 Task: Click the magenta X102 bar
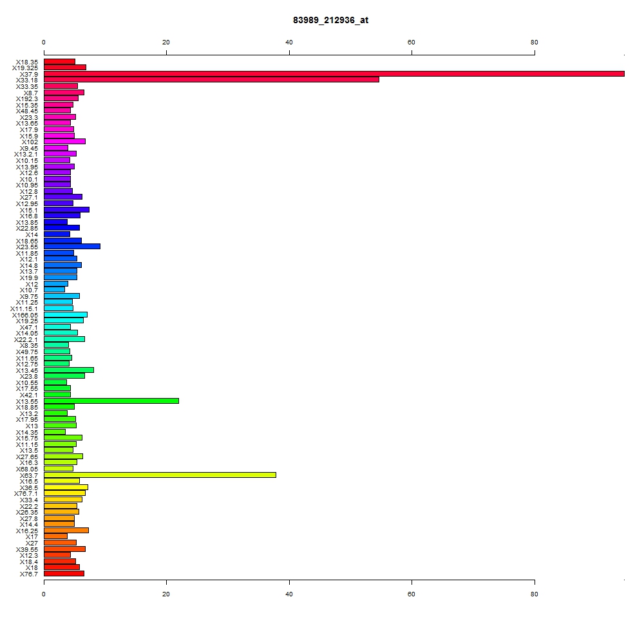[64, 141]
